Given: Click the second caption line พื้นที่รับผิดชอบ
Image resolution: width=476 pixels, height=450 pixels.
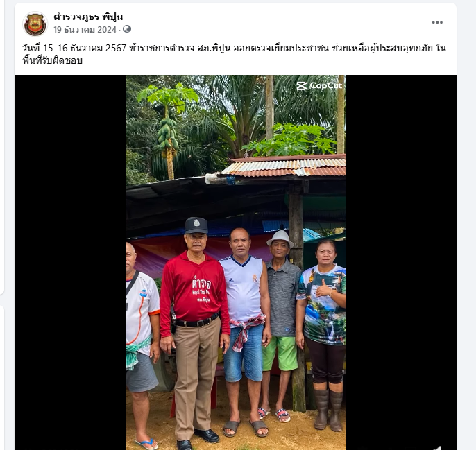Looking at the screenshot, I should 53,60.
